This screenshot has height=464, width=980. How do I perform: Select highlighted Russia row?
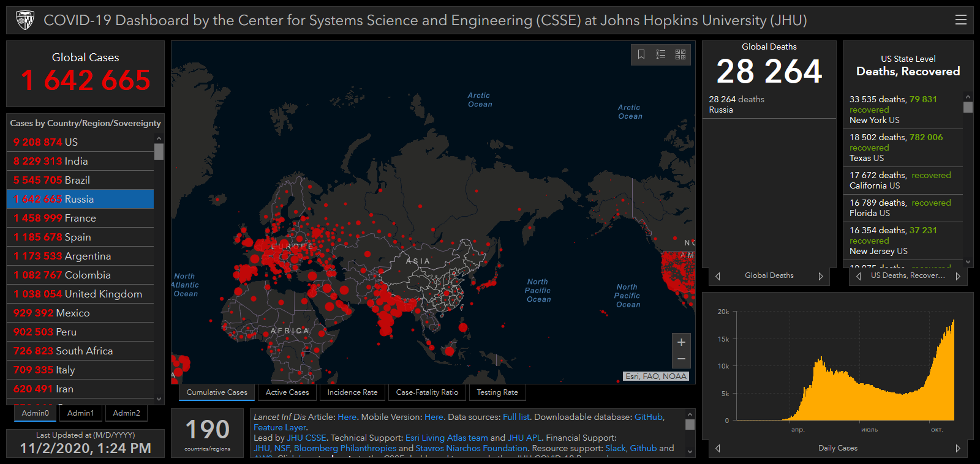click(x=80, y=199)
